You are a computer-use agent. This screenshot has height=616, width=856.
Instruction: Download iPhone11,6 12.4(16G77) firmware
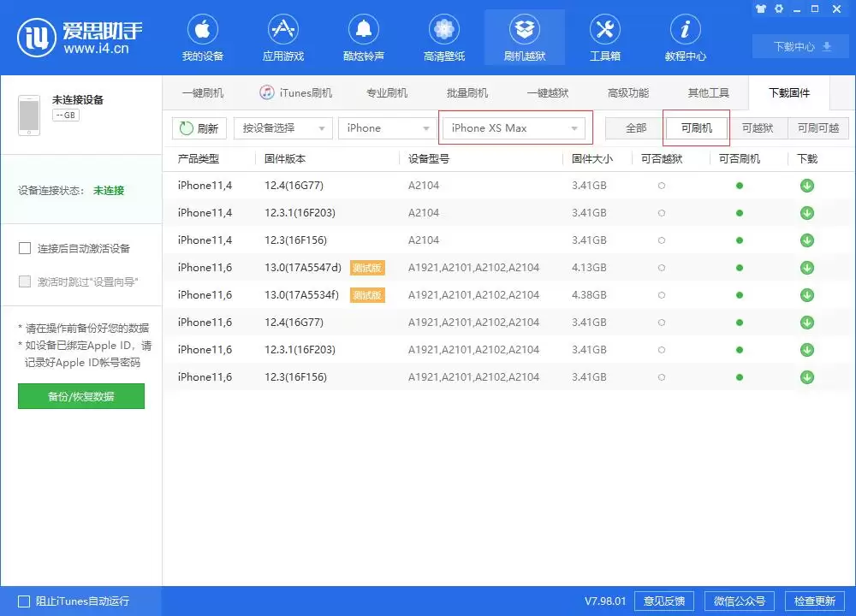tap(807, 323)
